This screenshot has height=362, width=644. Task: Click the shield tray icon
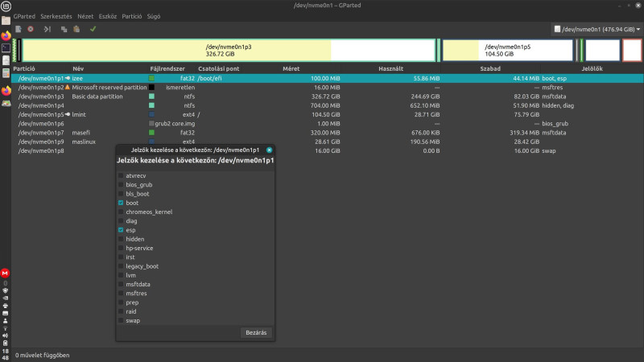tap(6, 290)
